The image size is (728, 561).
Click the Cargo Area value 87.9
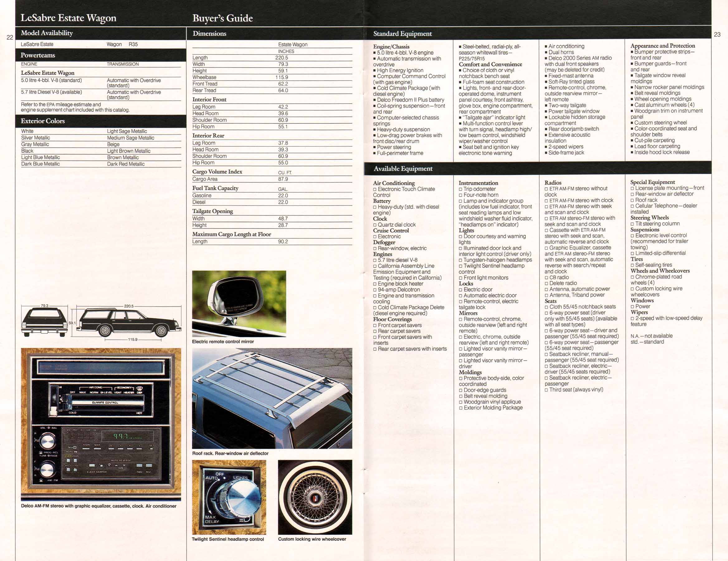[x=283, y=179]
